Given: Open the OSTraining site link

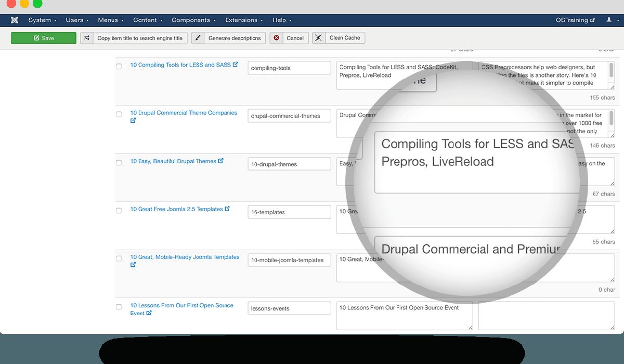Looking at the screenshot, I should [x=575, y=20].
